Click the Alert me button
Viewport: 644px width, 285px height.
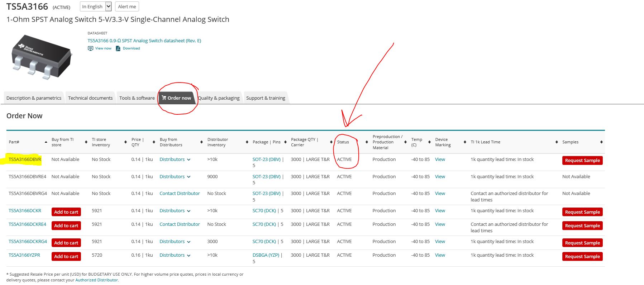tap(127, 6)
